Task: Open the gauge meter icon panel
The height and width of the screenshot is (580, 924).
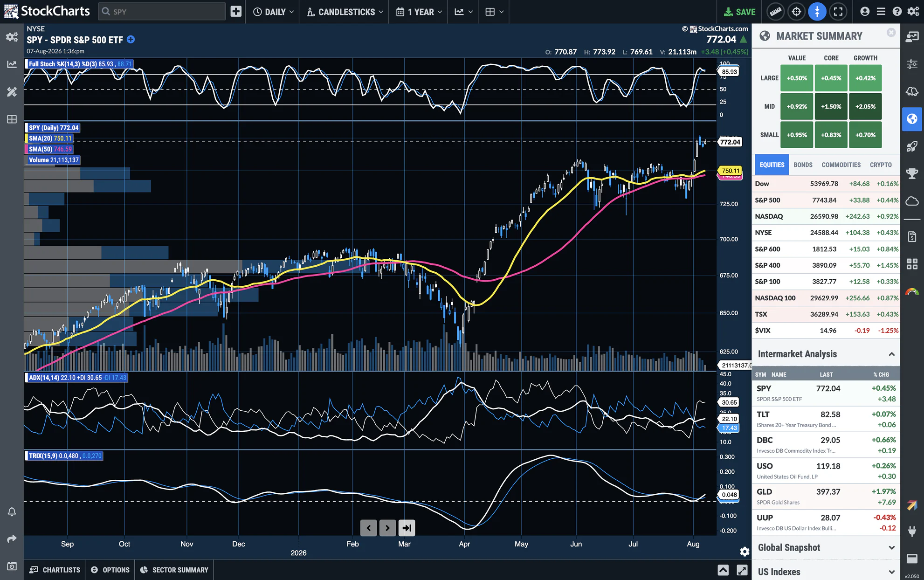Action: 912,292
